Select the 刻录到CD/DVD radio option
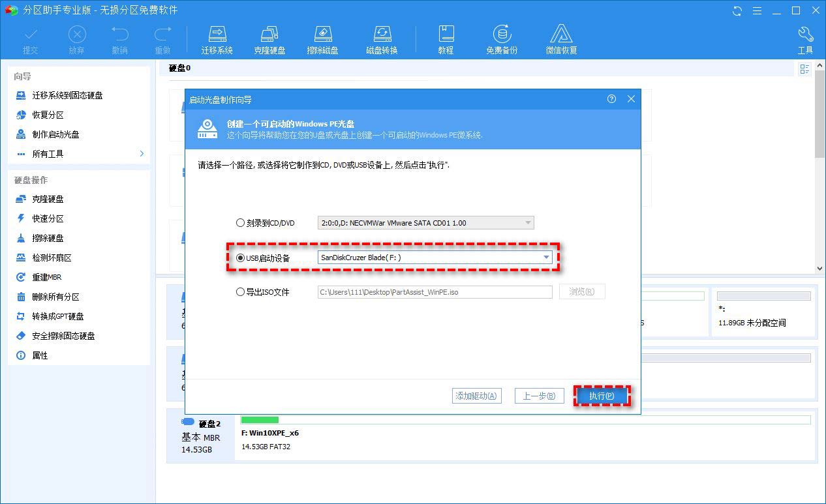This screenshot has width=826, height=504. point(240,222)
